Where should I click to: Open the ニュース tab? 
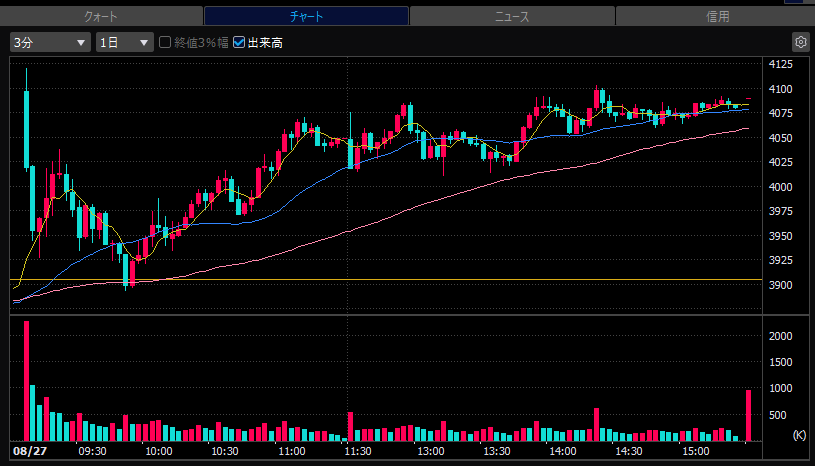pyautogui.click(x=512, y=16)
